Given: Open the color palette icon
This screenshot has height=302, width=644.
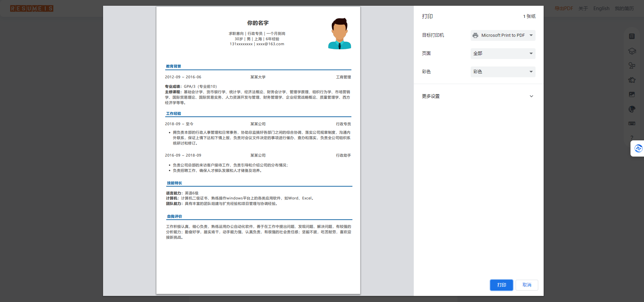Looking at the screenshot, I should point(632,109).
